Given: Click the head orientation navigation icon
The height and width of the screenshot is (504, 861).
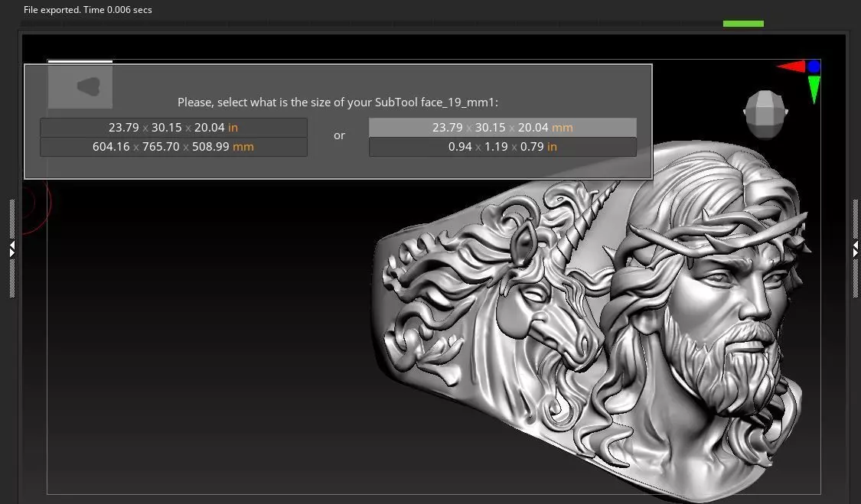Looking at the screenshot, I should point(765,114).
